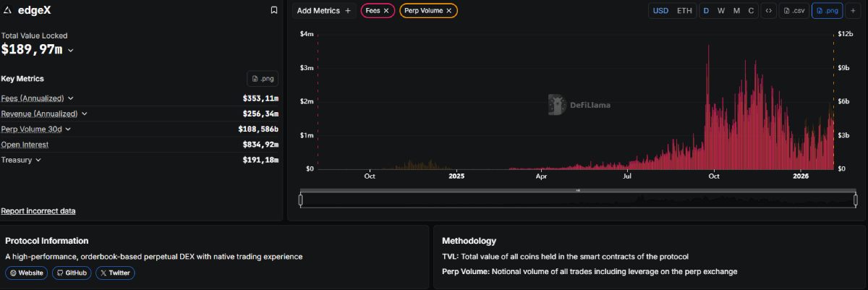This screenshot has width=868, height=290.
Task: Select USD chart denomination
Action: point(660,11)
